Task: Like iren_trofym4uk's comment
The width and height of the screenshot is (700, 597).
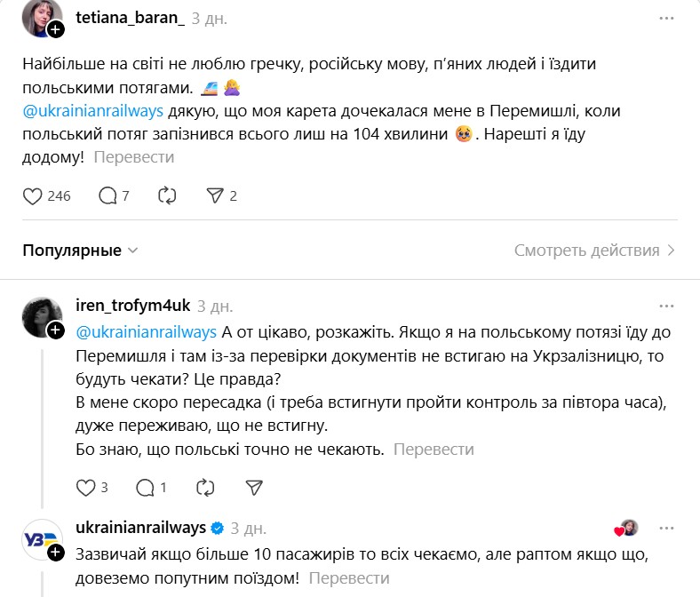Action: click(86, 487)
